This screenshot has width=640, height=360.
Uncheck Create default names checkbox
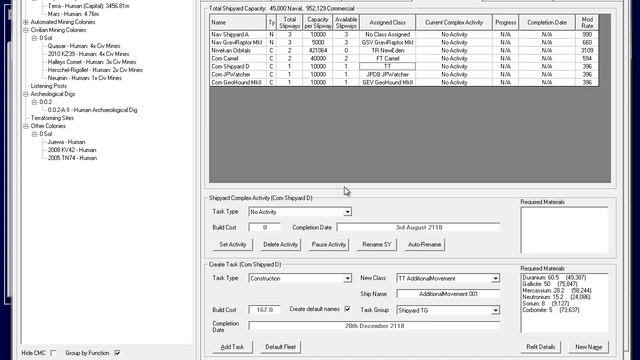347,309
